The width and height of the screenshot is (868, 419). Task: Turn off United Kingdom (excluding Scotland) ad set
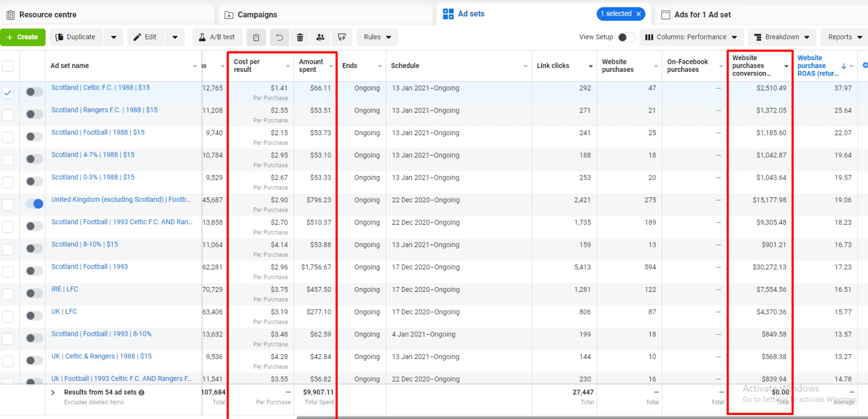(34, 204)
